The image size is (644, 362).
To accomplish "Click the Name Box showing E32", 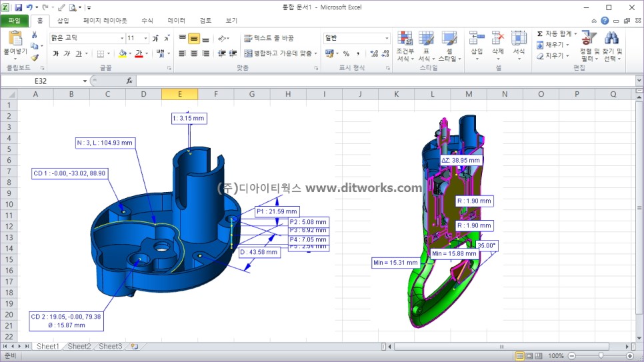I will [41, 81].
